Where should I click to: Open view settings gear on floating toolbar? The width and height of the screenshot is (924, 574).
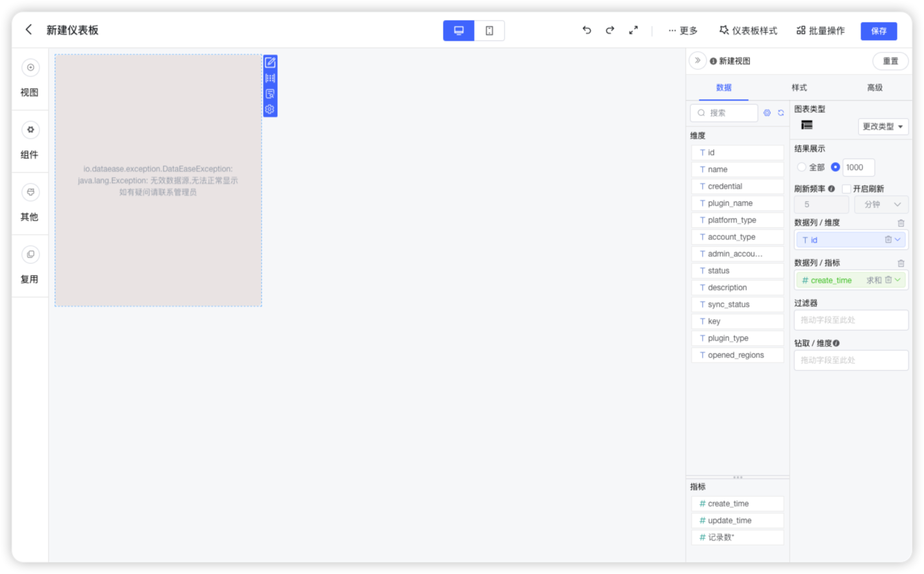[270, 109]
